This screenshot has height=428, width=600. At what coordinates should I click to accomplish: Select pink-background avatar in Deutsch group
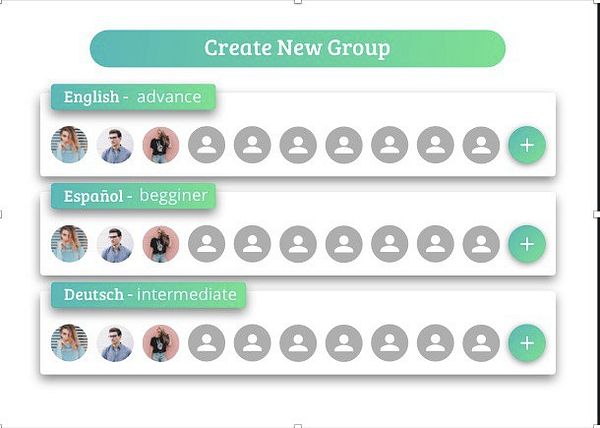[161, 343]
